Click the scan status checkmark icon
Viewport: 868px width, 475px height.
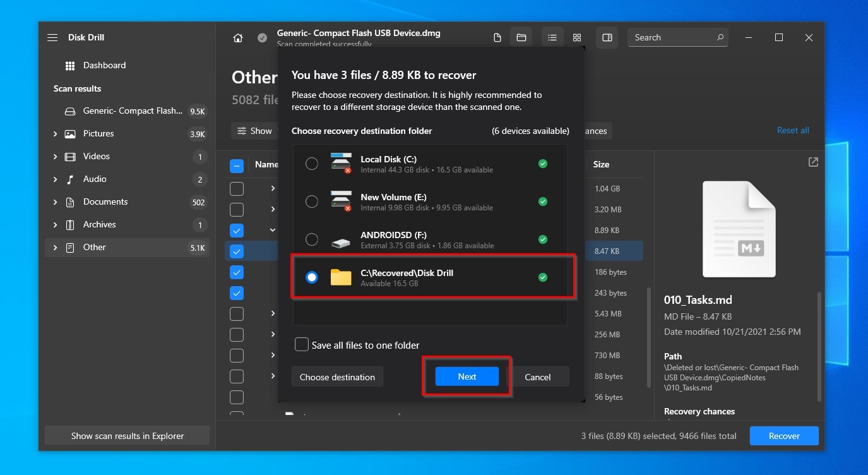click(x=262, y=38)
